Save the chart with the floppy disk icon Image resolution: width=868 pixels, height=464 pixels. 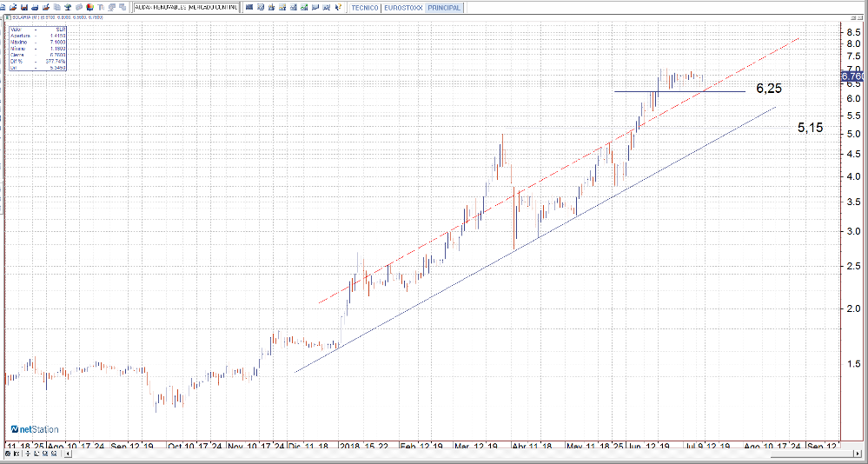tap(23, 7)
